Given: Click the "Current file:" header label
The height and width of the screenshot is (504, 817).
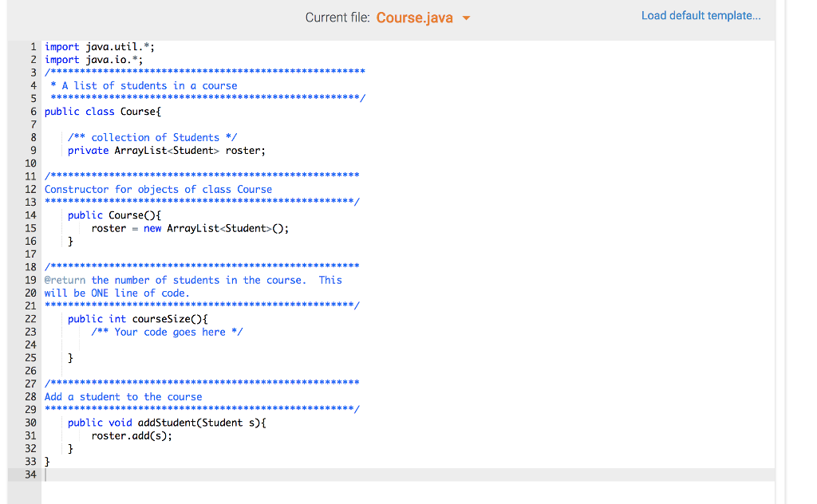Looking at the screenshot, I should pyautogui.click(x=337, y=17).
